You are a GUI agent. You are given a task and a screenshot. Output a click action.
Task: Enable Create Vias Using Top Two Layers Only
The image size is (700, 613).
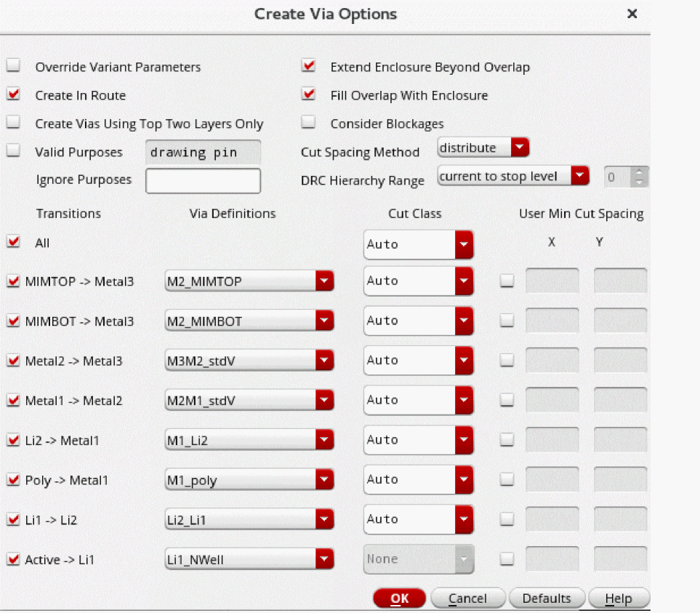coord(13,122)
